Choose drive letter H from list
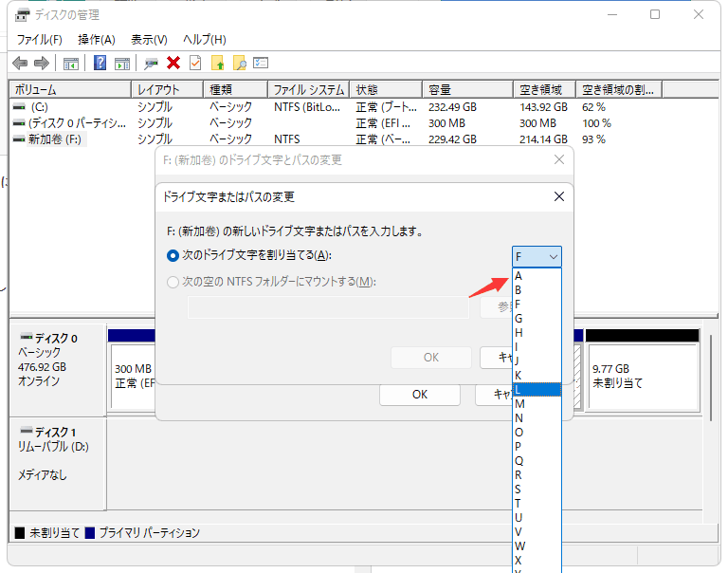Image resolution: width=728 pixels, height=573 pixels. 537,333
